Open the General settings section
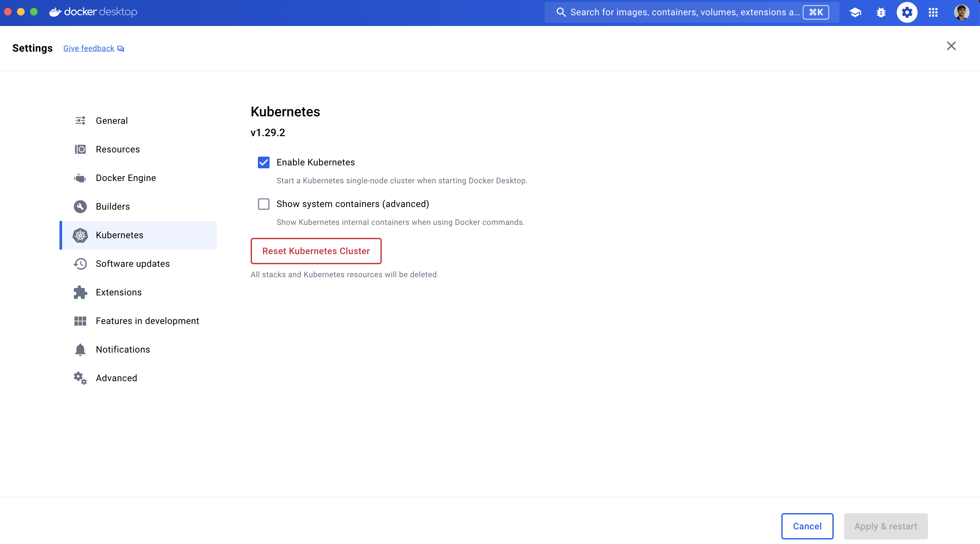 112,121
